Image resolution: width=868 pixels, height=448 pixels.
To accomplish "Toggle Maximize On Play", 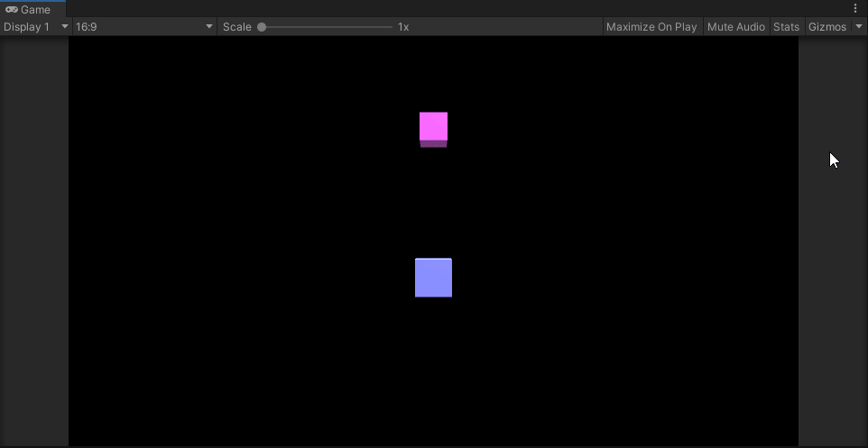I will click(x=651, y=26).
